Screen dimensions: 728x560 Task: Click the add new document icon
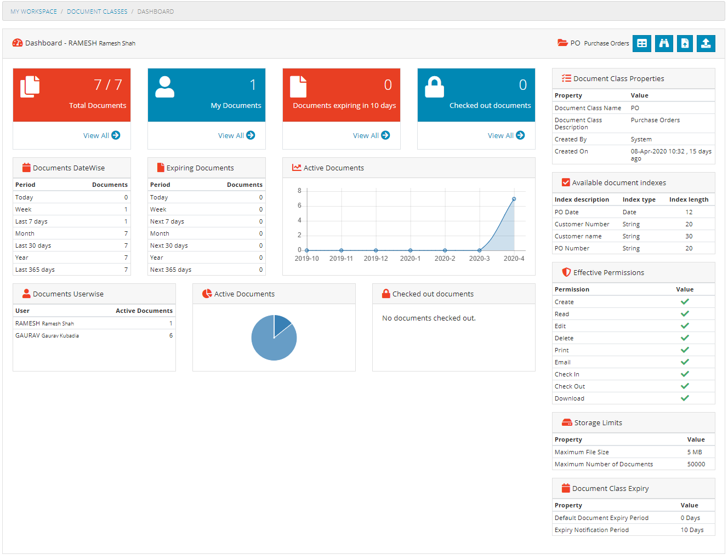pos(685,43)
